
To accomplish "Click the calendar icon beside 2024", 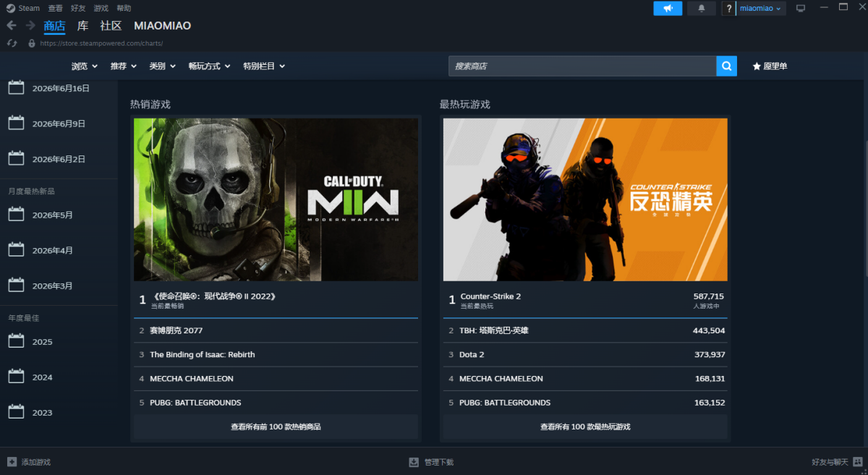I will pos(16,376).
